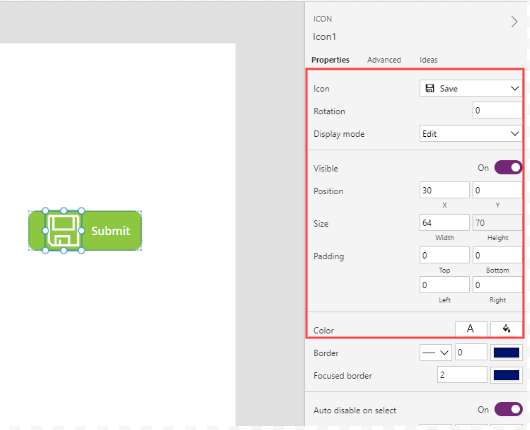Toggle the Visible switch off
This screenshot has width=530, height=430.
508,167
